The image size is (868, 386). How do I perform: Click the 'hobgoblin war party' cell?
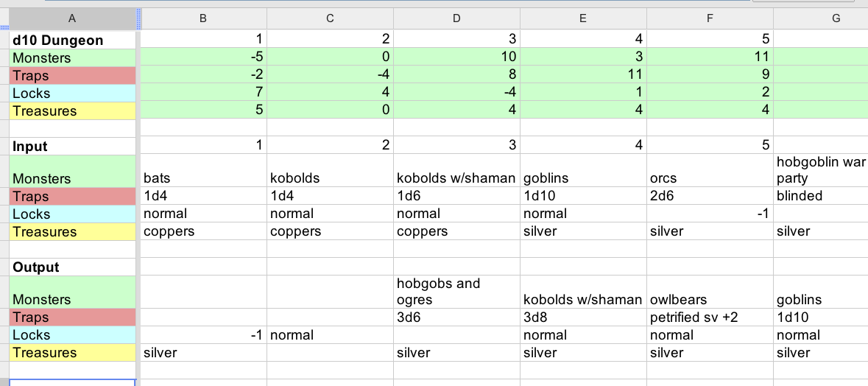tap(821, 170)
